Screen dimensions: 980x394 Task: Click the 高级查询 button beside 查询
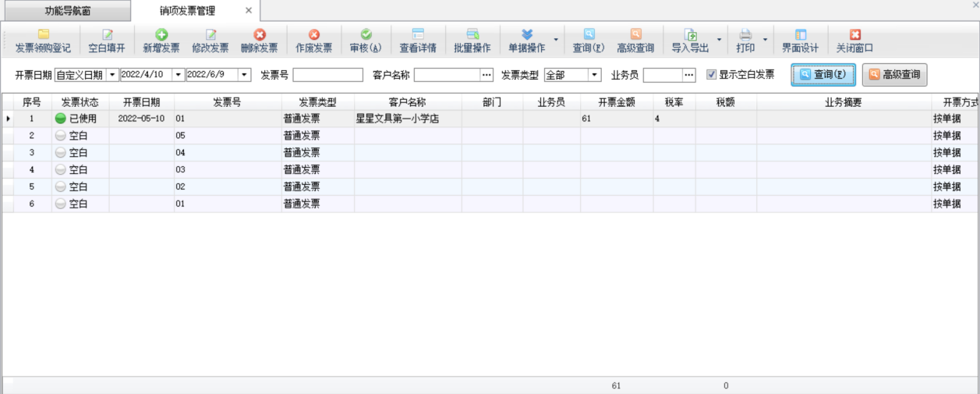(x=894, y=75)
